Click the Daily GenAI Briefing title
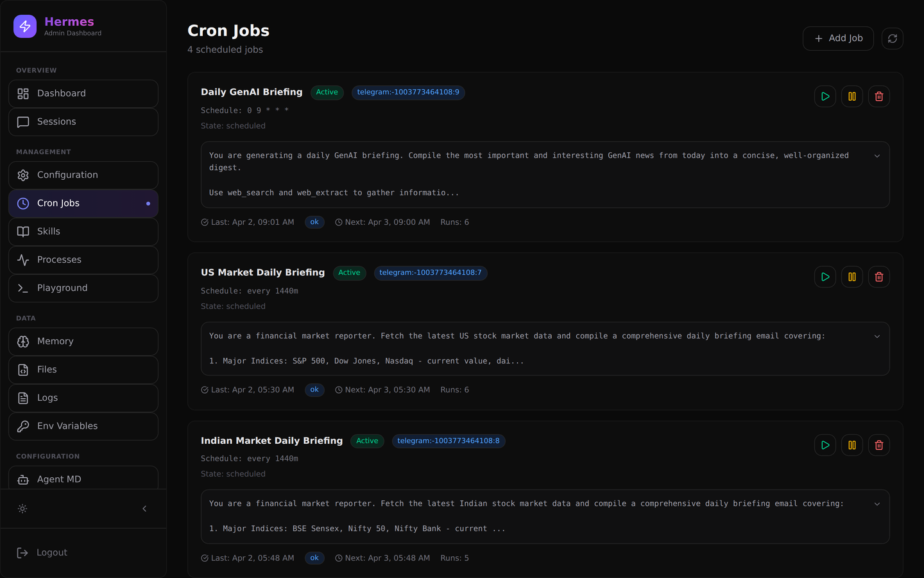Screen dimensions: 924x578 coord(252,92)
